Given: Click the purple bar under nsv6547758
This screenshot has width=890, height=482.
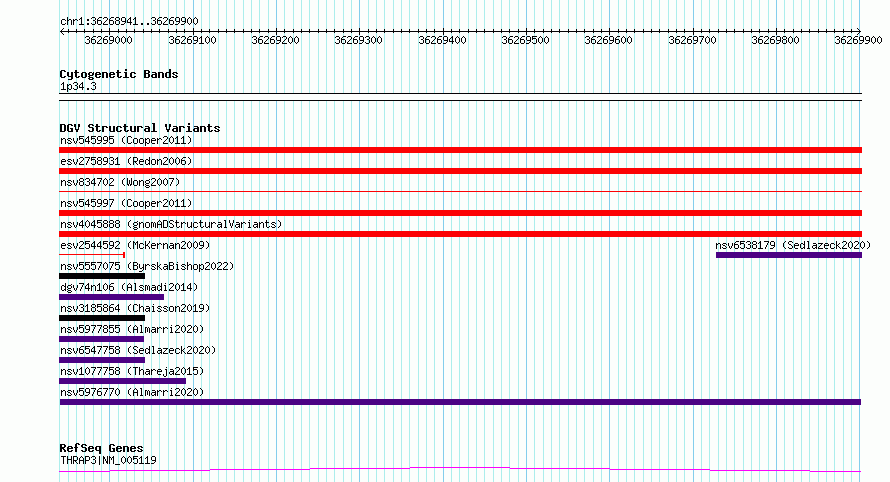Looking at the screenshot, I should coord(102,360).
